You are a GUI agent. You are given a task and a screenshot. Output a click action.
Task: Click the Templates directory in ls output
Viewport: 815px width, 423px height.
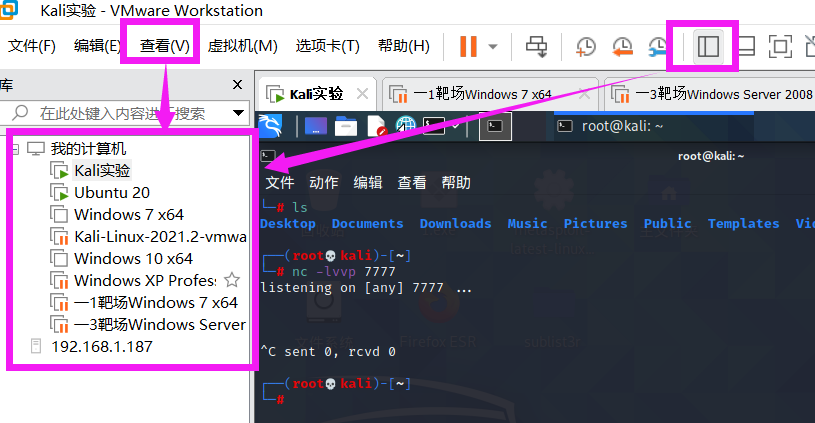point(743,224)
